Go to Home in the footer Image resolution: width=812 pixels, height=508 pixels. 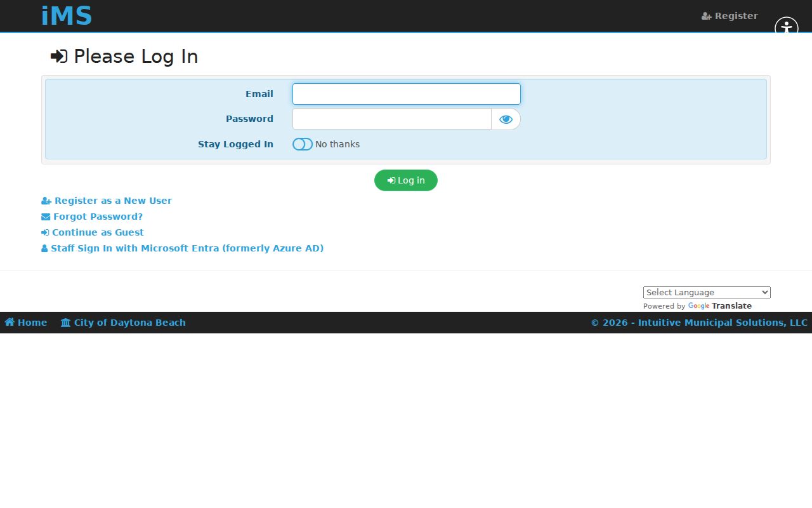click(26, 323)
